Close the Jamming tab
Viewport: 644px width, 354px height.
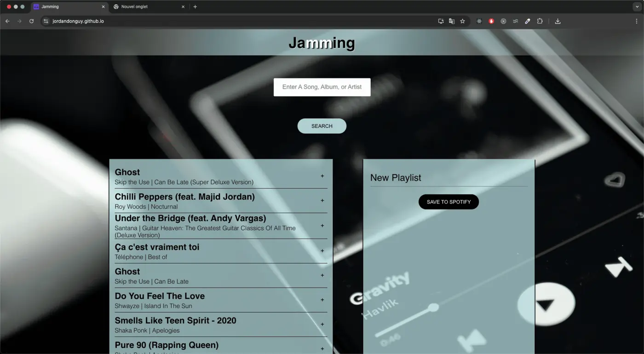click(x=103, y=7)
